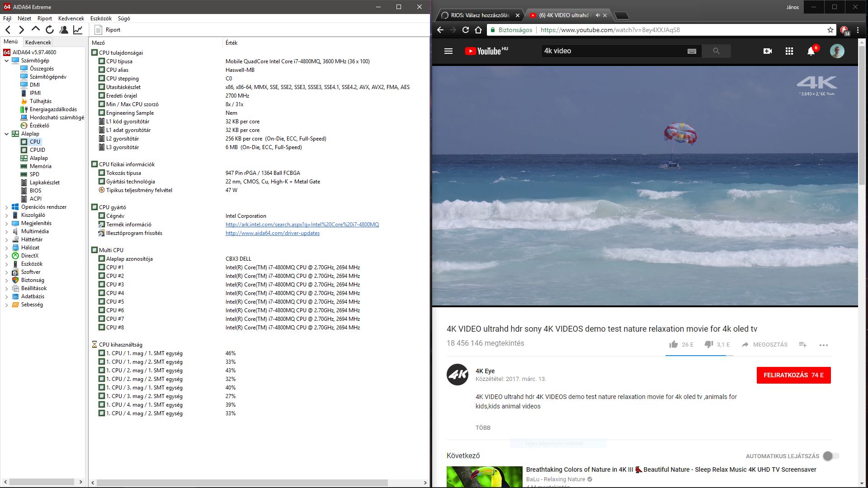Toggle the Automatikus lejátszás autoplay switch

click(x=831, y=456)
